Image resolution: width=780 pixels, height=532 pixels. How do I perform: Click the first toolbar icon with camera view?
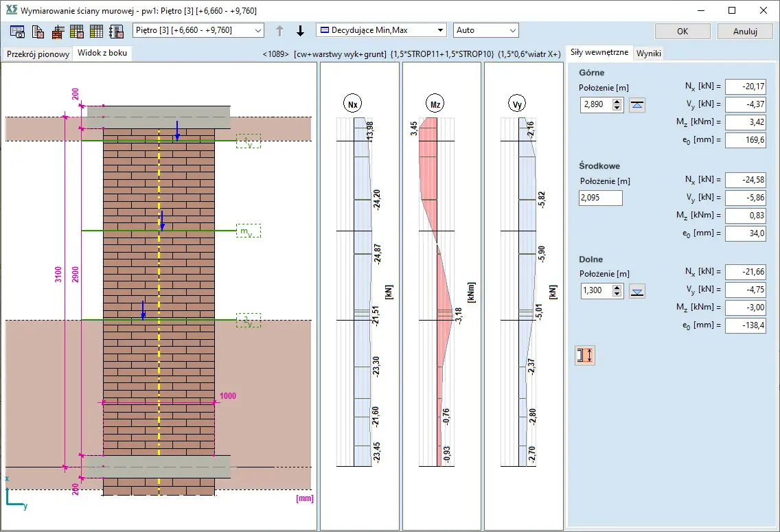[x=17, y=31]
